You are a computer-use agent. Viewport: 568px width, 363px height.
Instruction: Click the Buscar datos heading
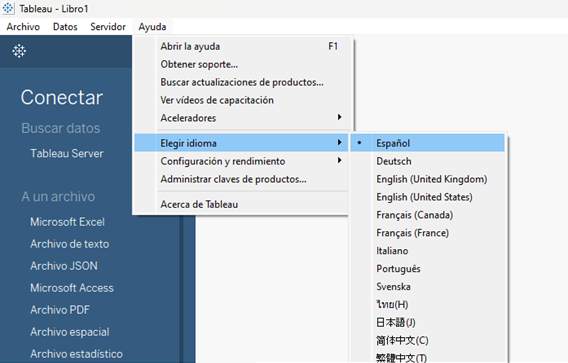tap(60, 128)
